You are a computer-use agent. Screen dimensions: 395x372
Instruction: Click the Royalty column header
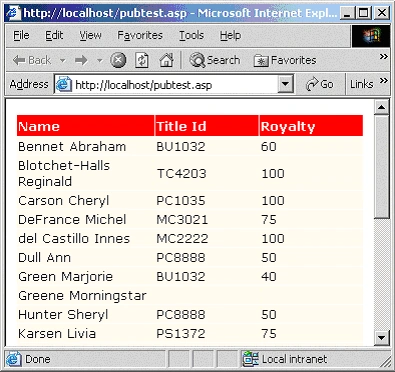tap(311, 126)
